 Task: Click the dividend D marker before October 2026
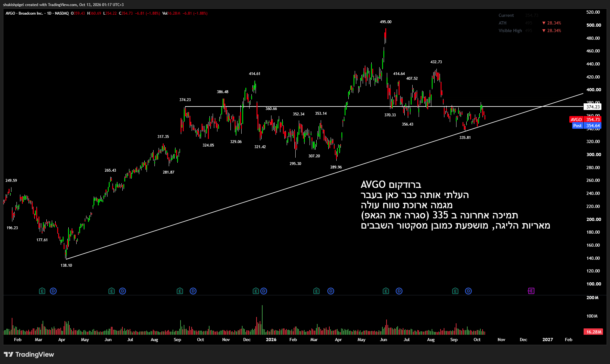tap(468, 291)
